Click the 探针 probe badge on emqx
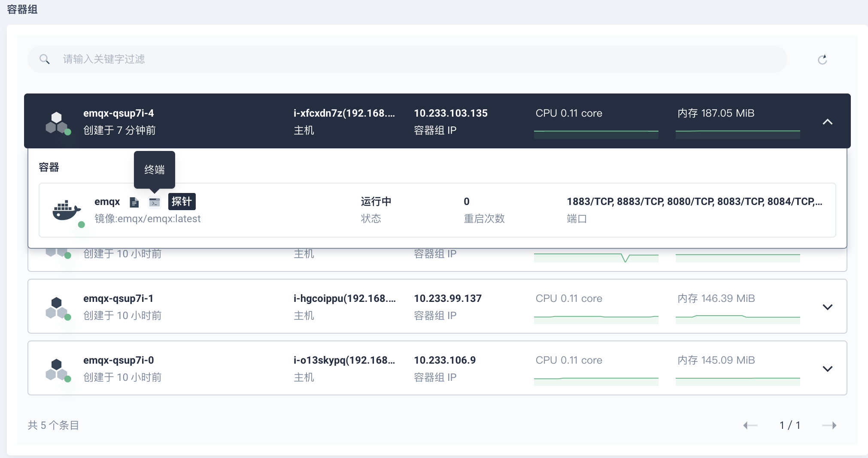The height and width of the screenshot is (458, 868). 182,202
